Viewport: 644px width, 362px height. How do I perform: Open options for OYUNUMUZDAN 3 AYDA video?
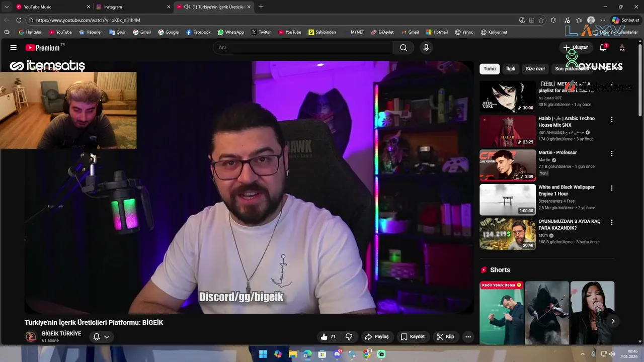(612, 222)
